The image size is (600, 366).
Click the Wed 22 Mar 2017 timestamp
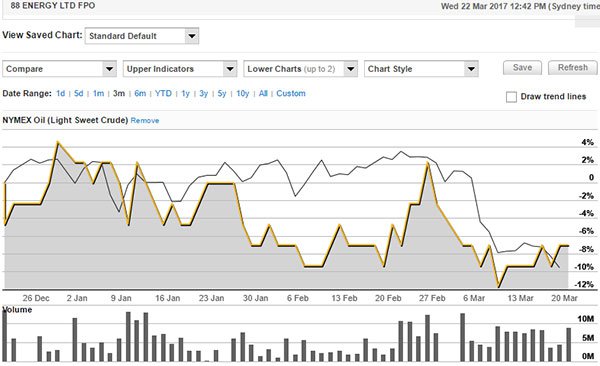(520, 7)
